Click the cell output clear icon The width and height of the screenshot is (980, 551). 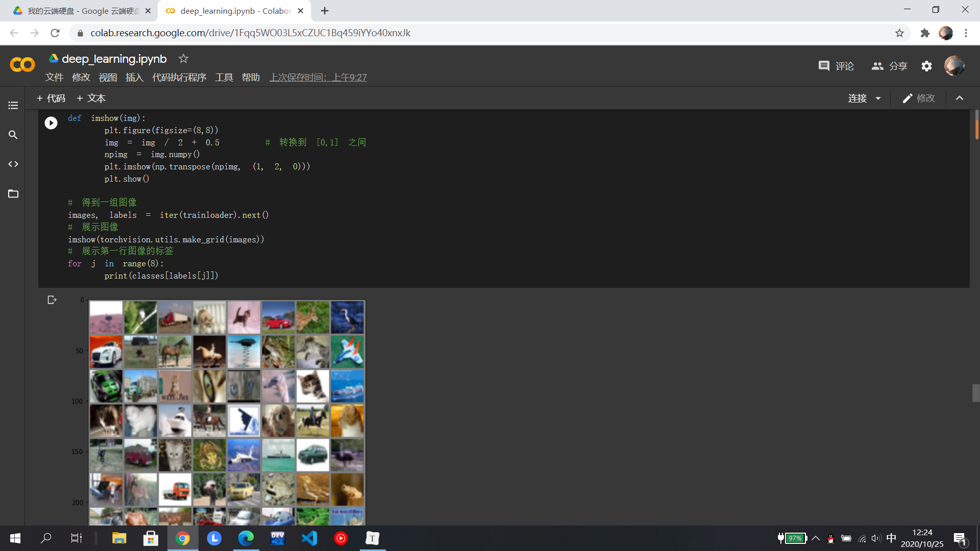52,300
